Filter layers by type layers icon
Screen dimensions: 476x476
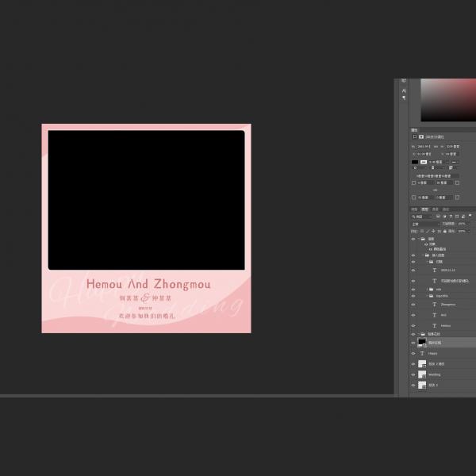(451, 216)
